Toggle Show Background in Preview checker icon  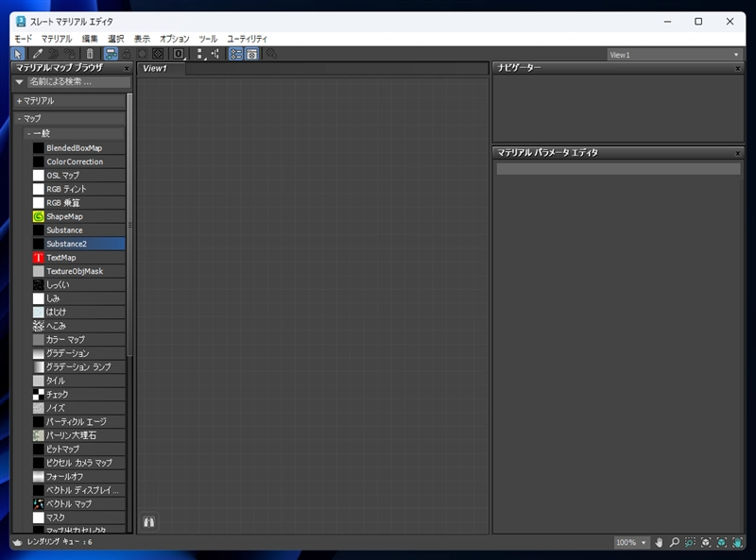point(158,54)
